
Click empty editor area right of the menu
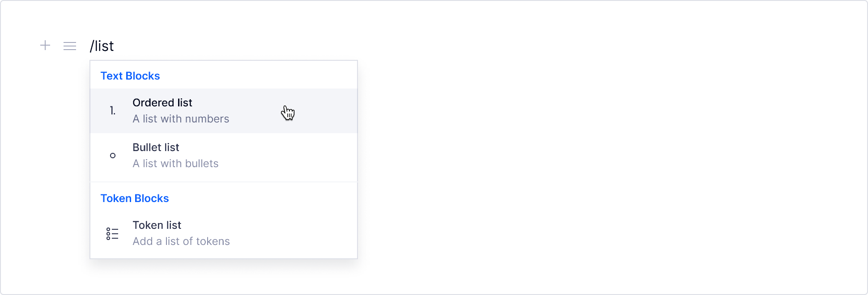click(x=582, y=156)
